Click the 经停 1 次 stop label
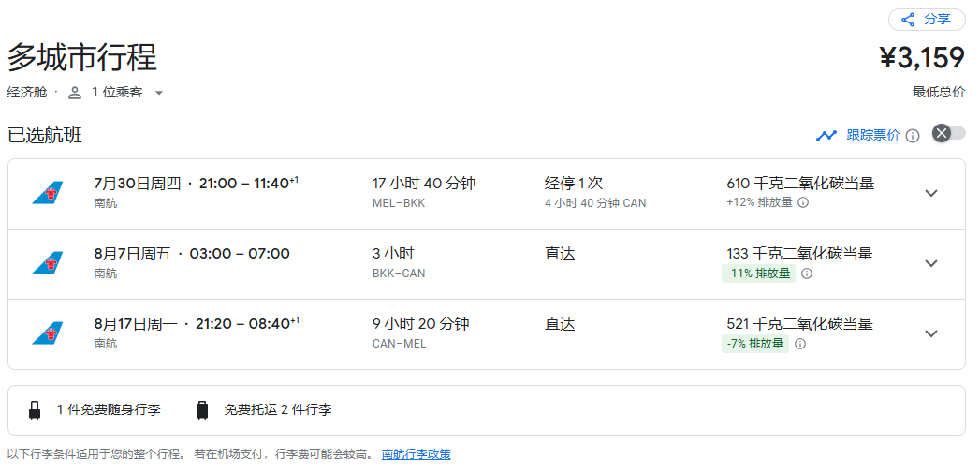The image size is (980, 474). click(573, 184)
